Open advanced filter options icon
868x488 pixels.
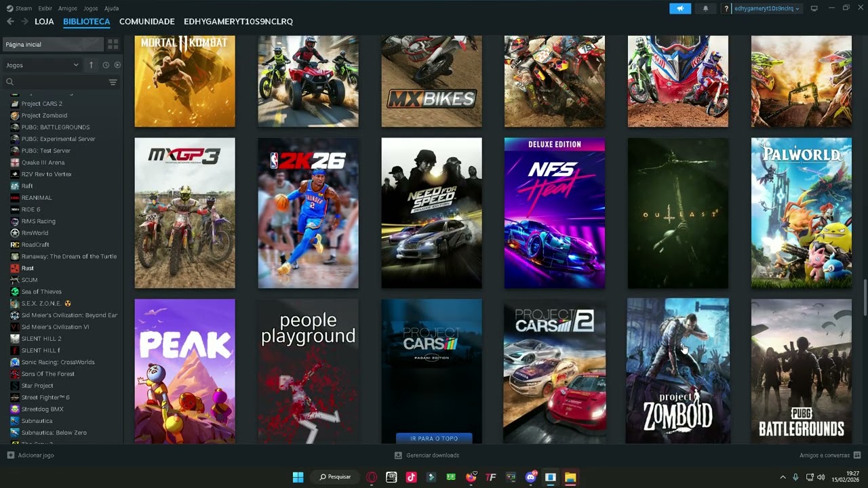point(113,82)
